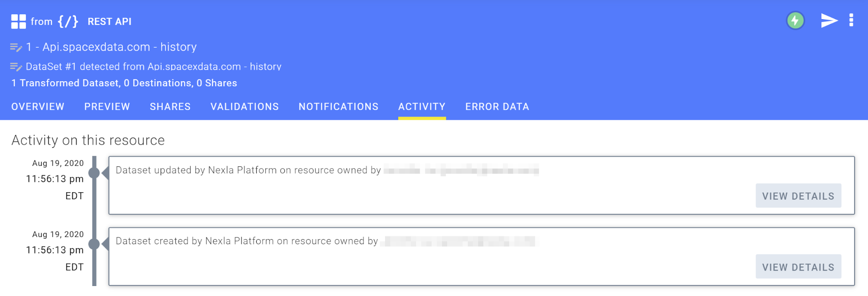Open the Notifications tab

(338, 107)
